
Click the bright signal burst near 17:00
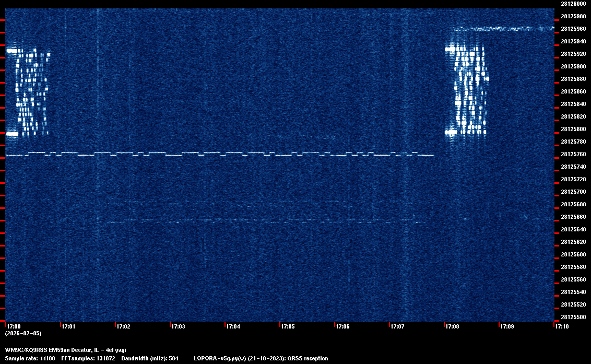tap(28, 92)
